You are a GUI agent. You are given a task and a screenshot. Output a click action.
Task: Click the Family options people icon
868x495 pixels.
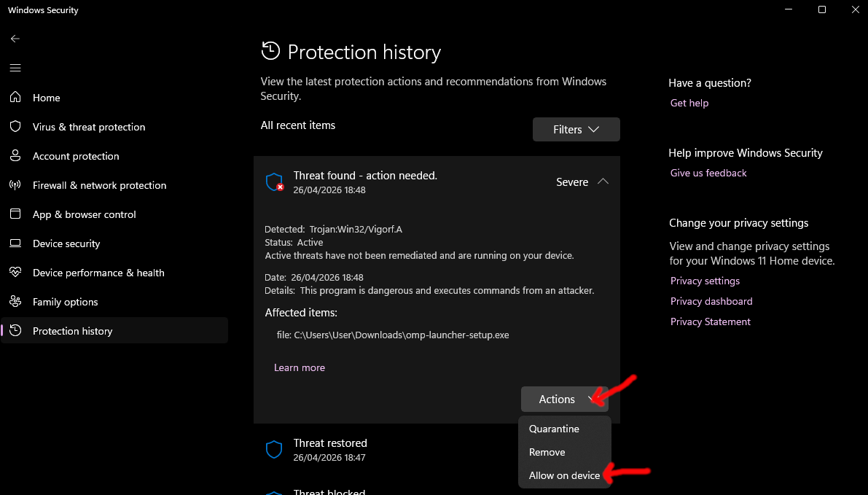click(x=15, y=301)
